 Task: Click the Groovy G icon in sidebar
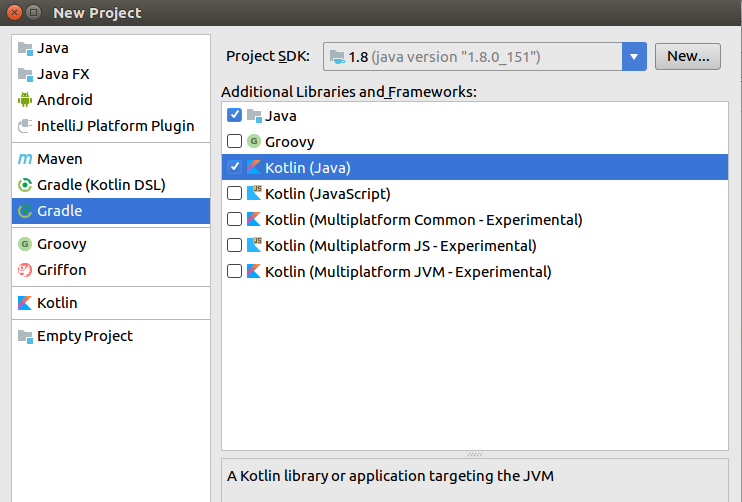tap(25, 244)
